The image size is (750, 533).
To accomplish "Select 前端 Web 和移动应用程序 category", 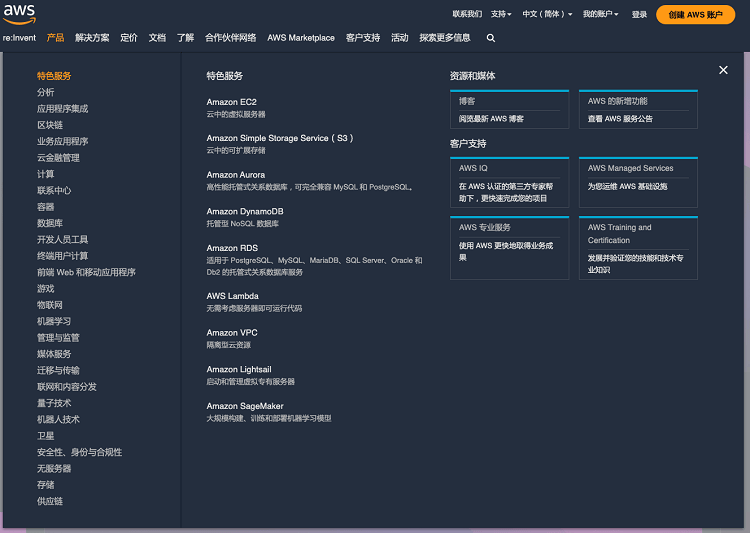I will coord(86,272).
